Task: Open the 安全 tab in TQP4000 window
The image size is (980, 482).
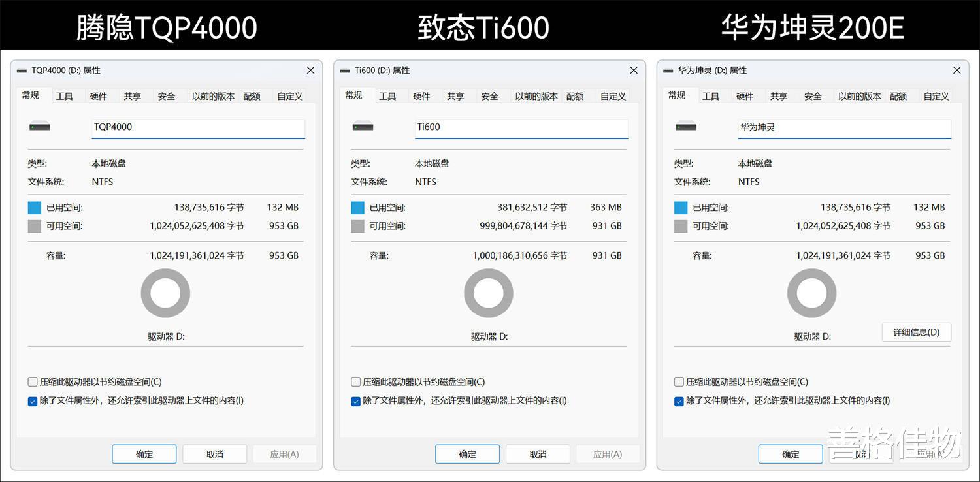Action: (167, 96)
